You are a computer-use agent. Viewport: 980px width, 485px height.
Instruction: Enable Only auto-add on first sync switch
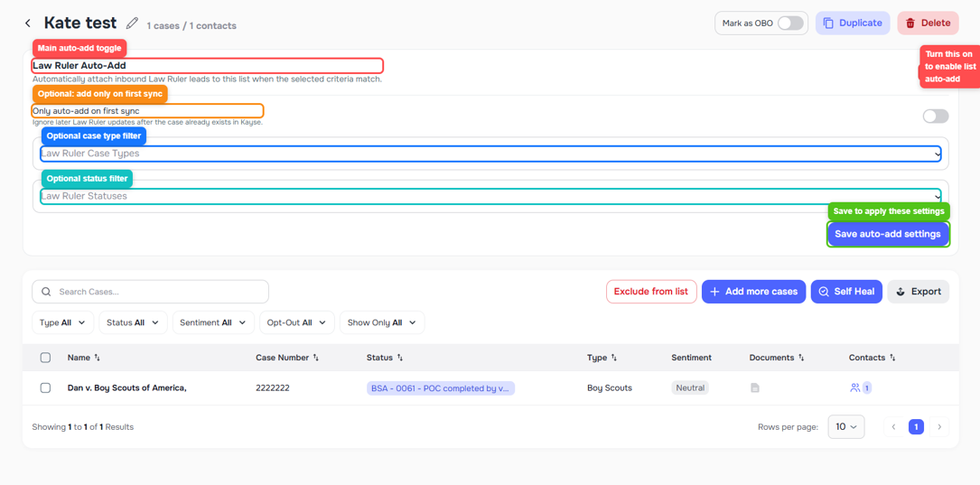click(936, 117)
